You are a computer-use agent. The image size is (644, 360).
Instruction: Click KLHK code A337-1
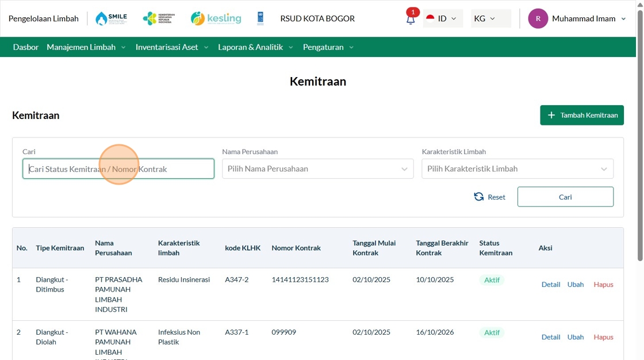(236, 332)
